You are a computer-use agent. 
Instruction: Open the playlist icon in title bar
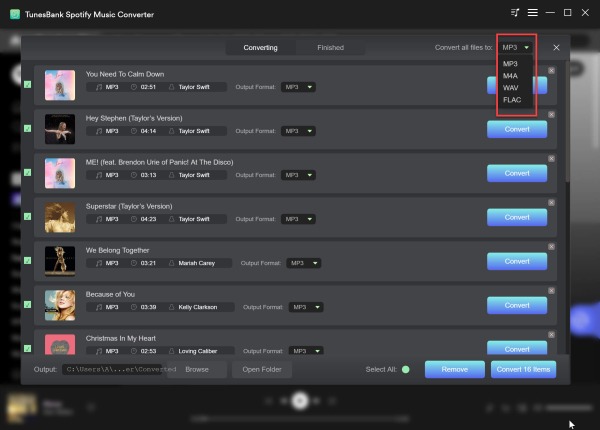pyautogui.click(x=515, y=13)
